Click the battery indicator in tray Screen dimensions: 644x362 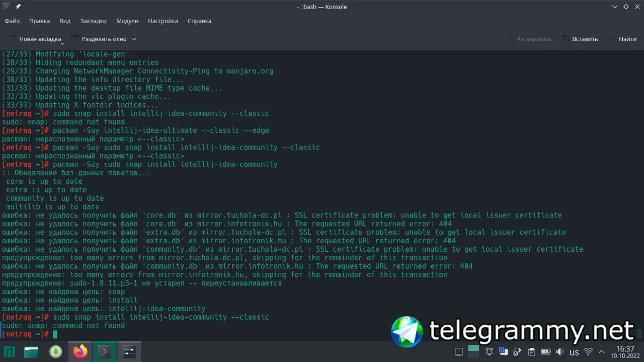[546, 351]
